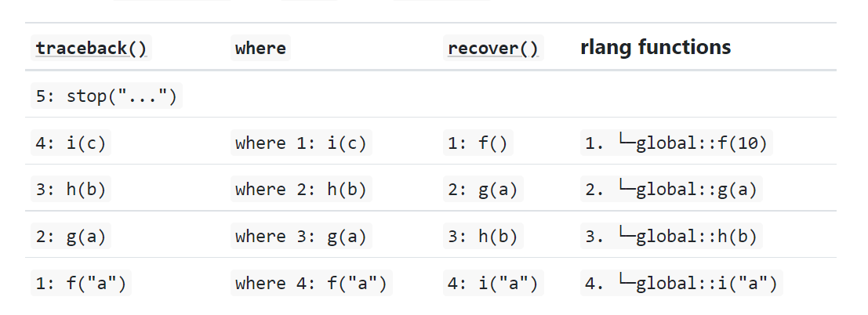Select the stop("...") code cell

pyautogui.click(x=106, y=96)
